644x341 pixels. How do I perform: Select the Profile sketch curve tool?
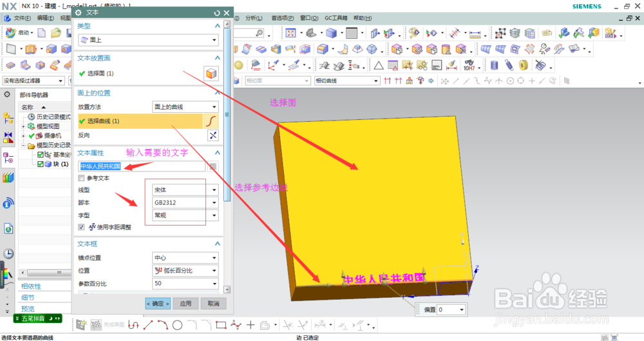coord(133,325)
